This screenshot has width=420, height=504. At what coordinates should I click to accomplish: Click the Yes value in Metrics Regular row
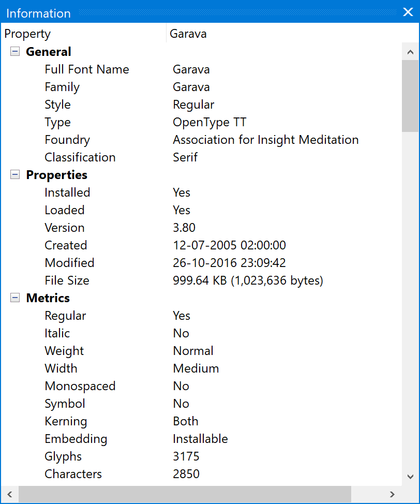pos(182,316)
